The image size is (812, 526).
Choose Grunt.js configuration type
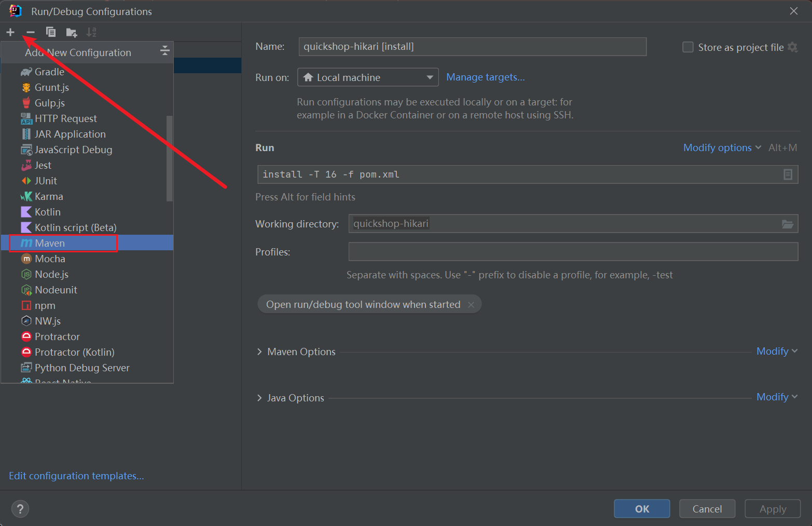(x=87, y=87)
